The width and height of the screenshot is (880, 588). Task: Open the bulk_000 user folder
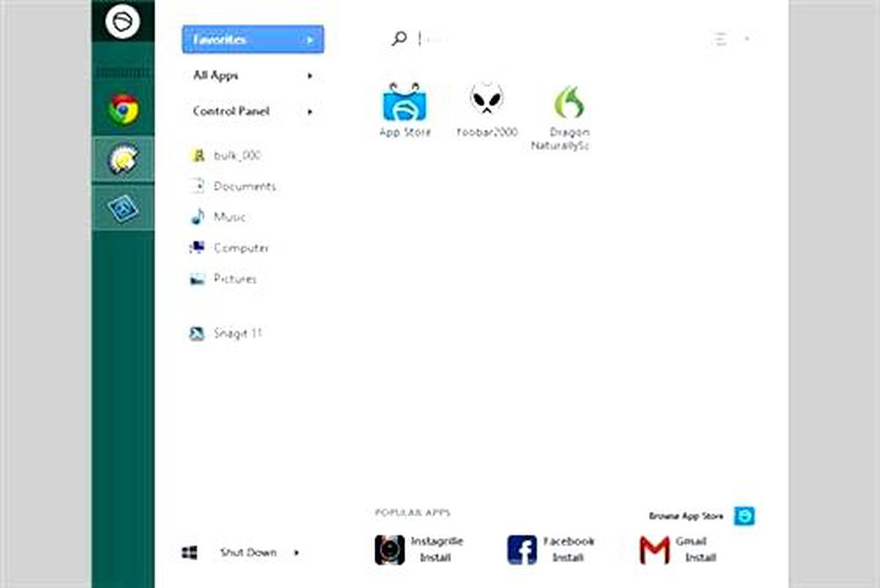pos(237,155)
